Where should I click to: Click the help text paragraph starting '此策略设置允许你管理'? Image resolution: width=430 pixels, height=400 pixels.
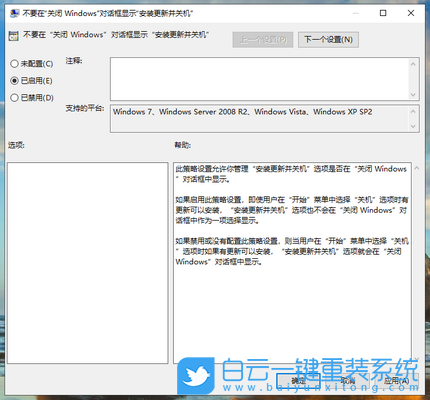click(x=292, y=174)
